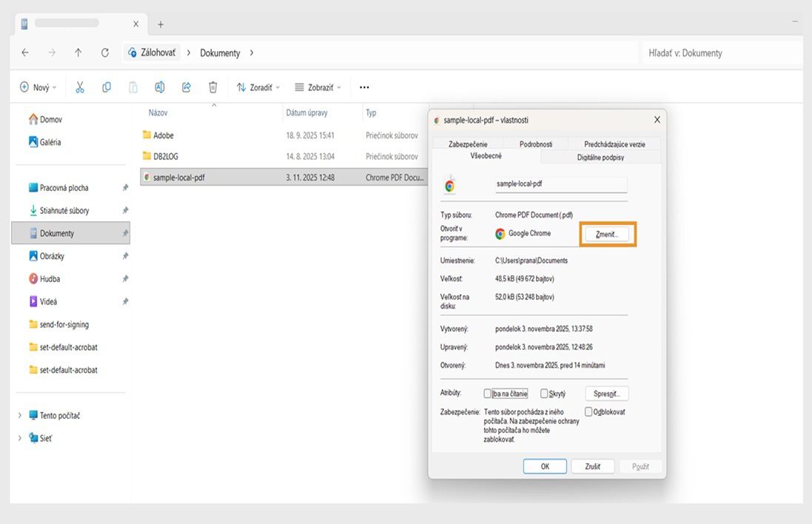Close the properties dialog window
This screenshot has width=812, height=524.
point(657,120)
